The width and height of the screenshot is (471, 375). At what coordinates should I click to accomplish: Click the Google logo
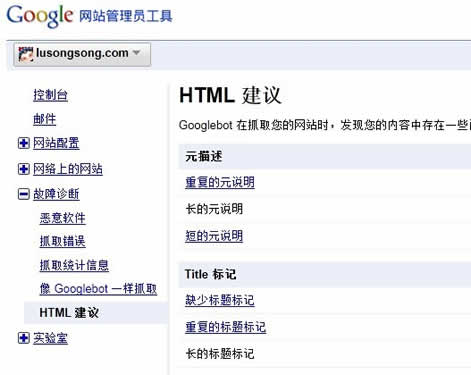click(x=40, y=16)
